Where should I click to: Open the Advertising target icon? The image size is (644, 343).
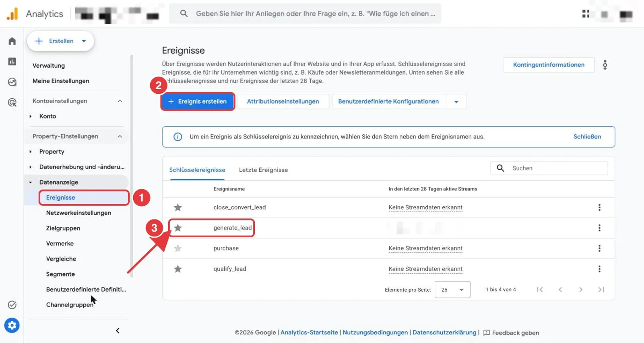tap(12, 103)
